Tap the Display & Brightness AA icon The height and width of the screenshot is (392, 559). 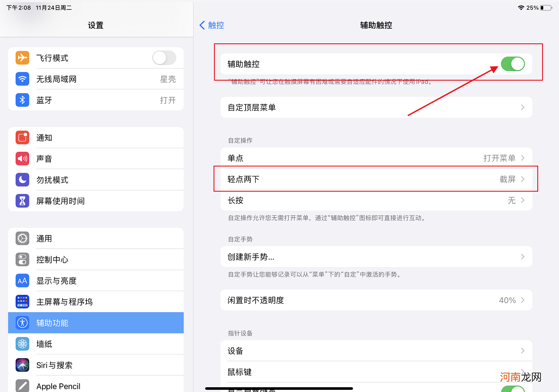(23, 281)
